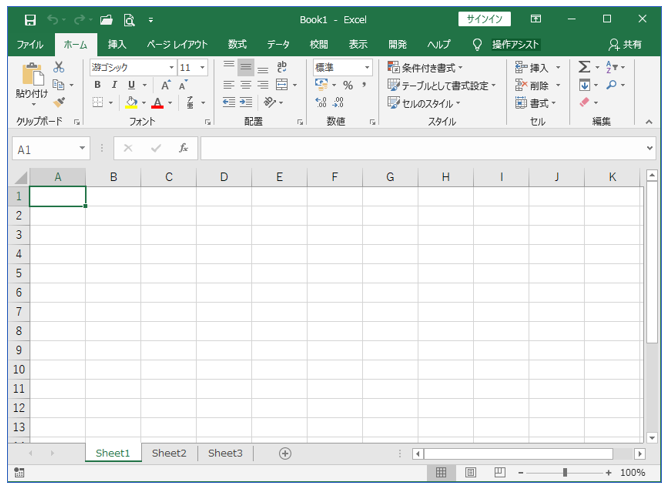Click the Orientation text angle icon
The image size is (670, 490).
[x=270, y=102]
